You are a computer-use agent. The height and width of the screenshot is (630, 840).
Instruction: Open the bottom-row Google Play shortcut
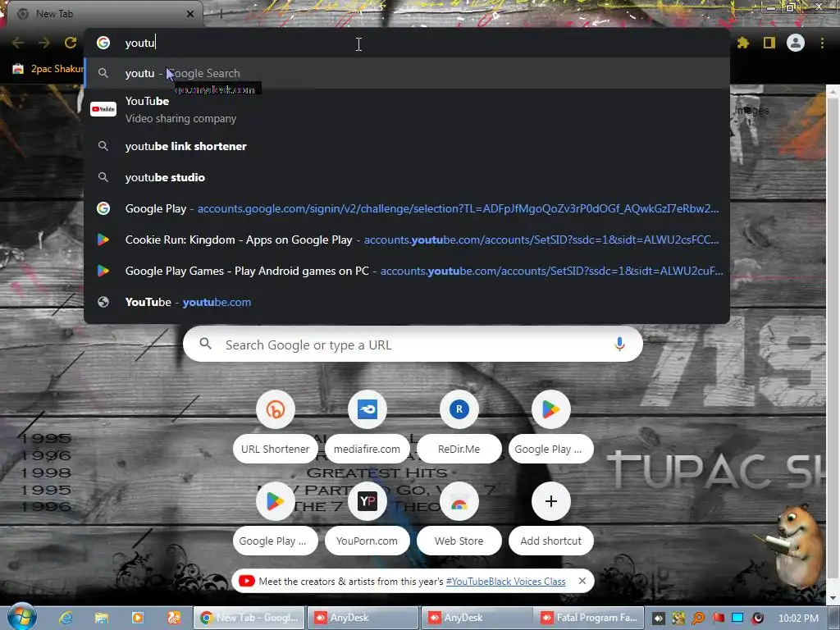276,517
